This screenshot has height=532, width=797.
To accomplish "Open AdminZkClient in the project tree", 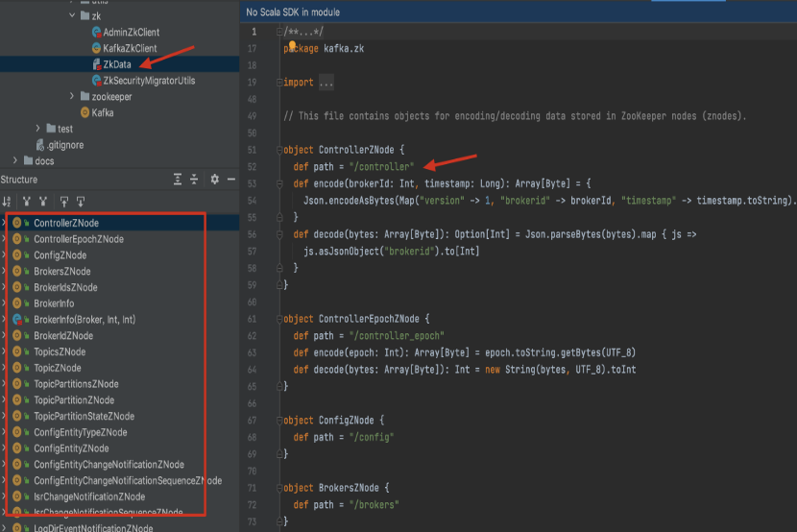I will 131,32.
